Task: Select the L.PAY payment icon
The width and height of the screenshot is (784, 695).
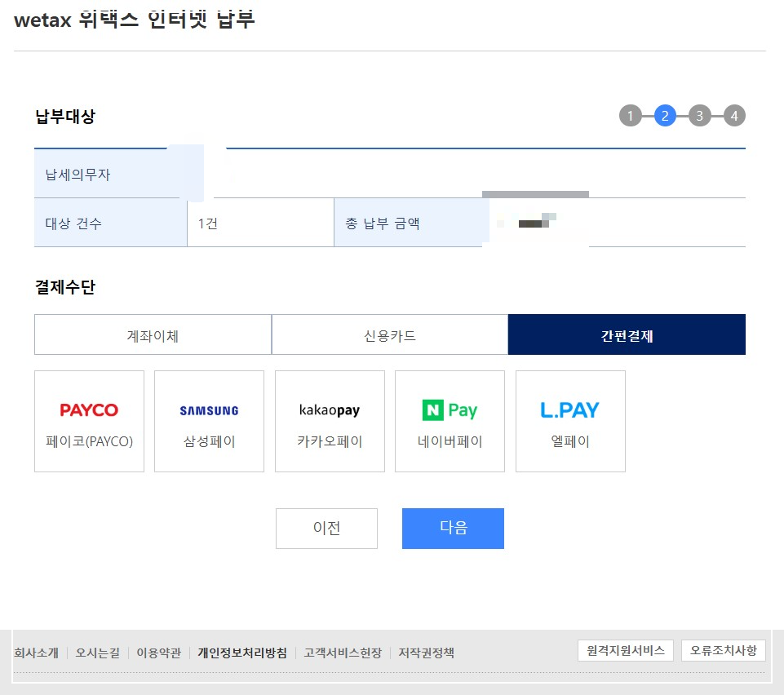Action: tap(569, 421)
